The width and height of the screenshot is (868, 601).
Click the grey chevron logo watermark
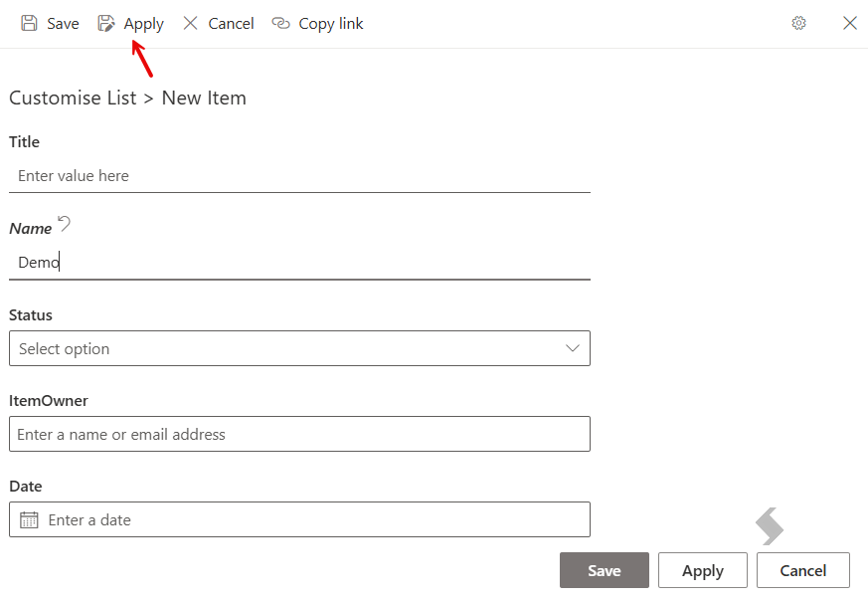pyautogui.click(x=770, y=526)
